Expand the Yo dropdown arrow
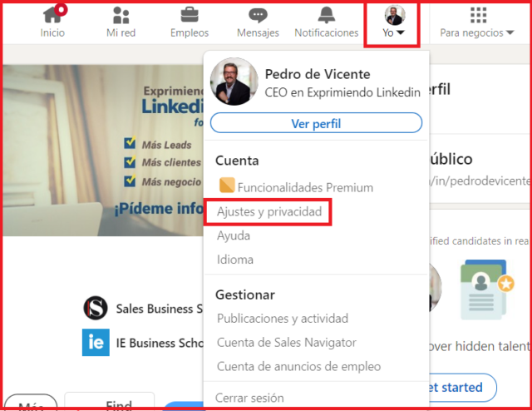 coord(401,32)
